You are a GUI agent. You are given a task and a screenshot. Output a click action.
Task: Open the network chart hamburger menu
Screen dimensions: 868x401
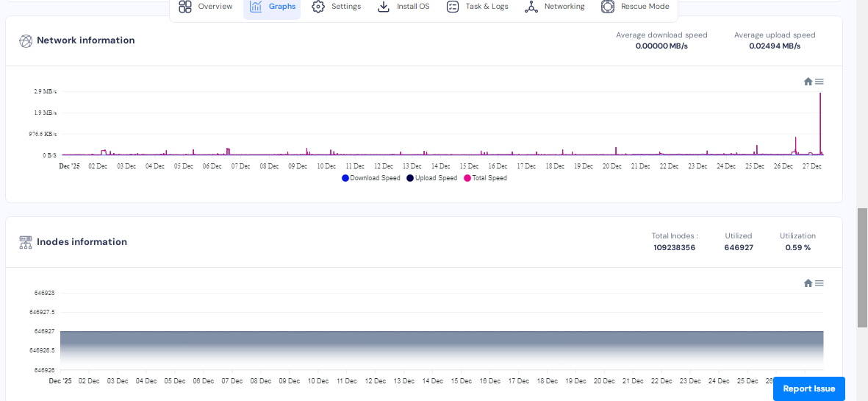click(x=819, y=82)
